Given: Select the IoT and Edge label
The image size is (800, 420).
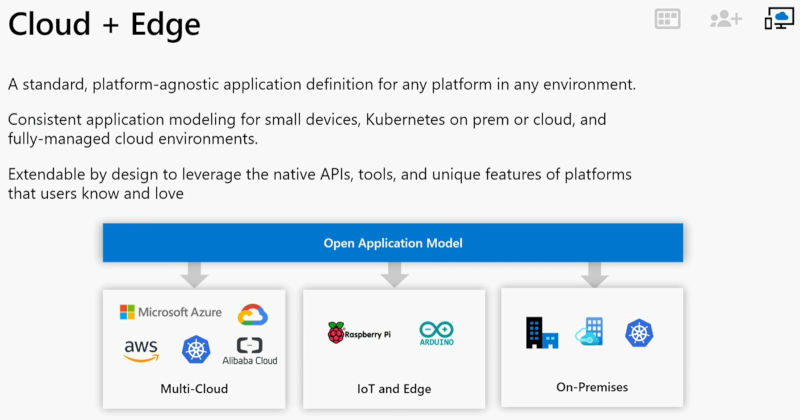Looking at the screenshot, I should click(394, 389).
